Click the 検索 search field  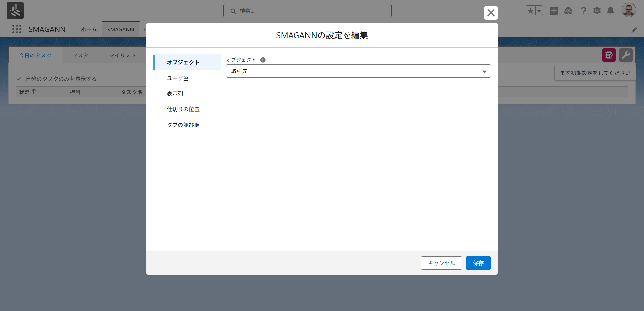307,11
